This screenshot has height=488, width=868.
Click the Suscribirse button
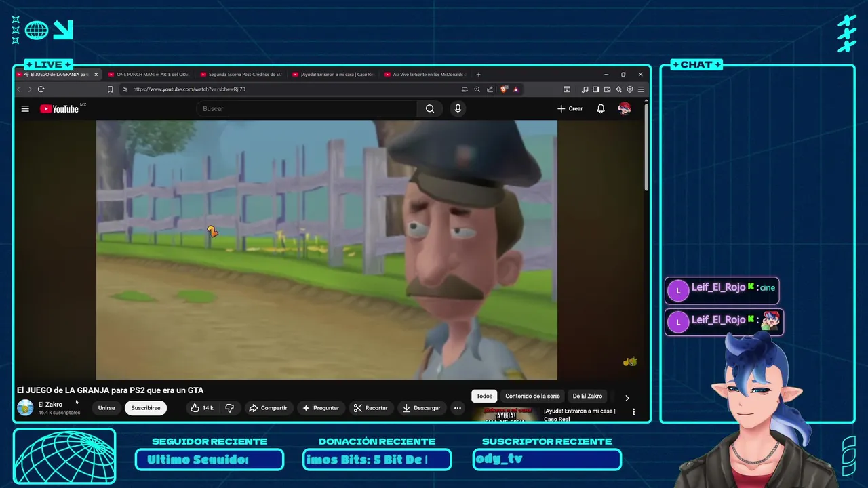tap(146, 408)
